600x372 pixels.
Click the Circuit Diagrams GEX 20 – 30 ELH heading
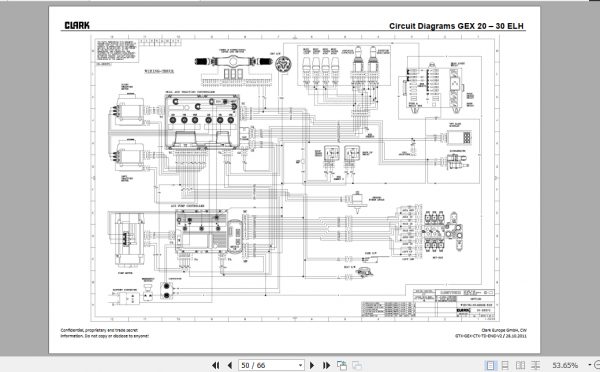[x=456, y=26]
